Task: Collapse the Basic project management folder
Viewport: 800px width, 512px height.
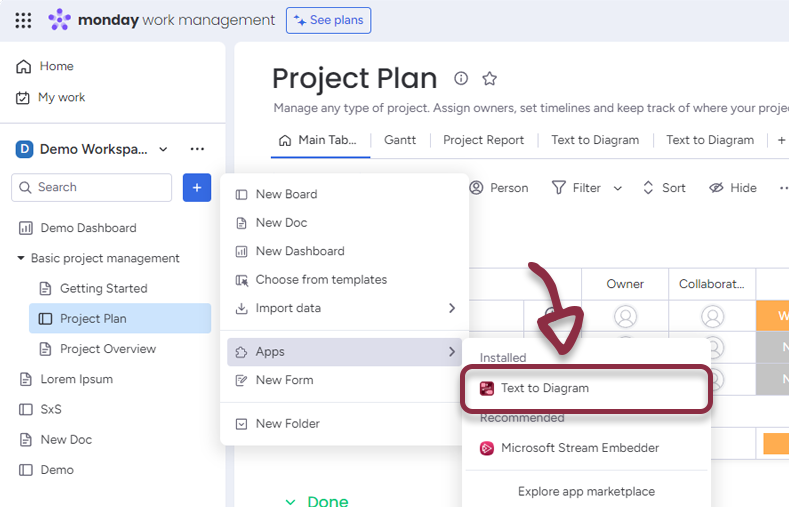Action: coord(21,258)
